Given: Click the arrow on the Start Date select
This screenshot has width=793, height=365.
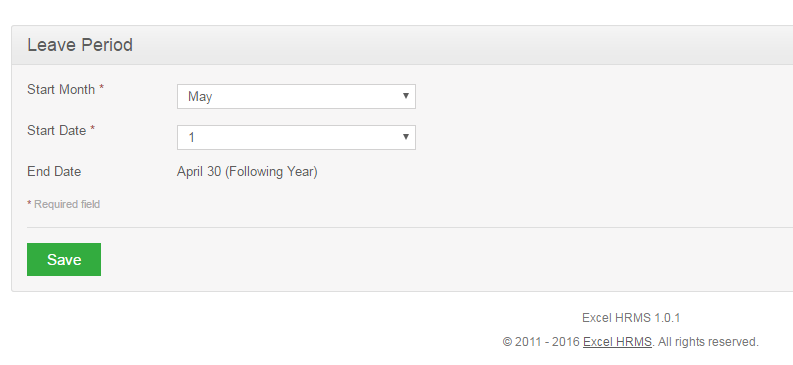Looking at the screenshot, I should tap(406, 136).
